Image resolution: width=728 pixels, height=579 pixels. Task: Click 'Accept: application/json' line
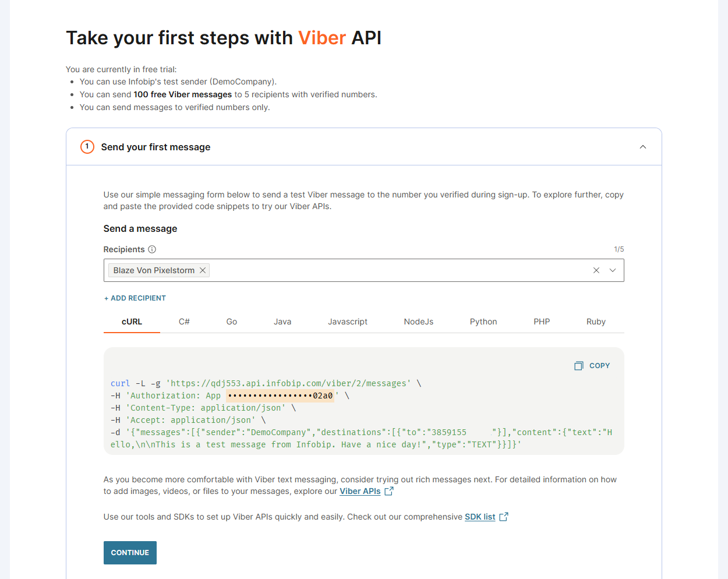pos(190,420)
